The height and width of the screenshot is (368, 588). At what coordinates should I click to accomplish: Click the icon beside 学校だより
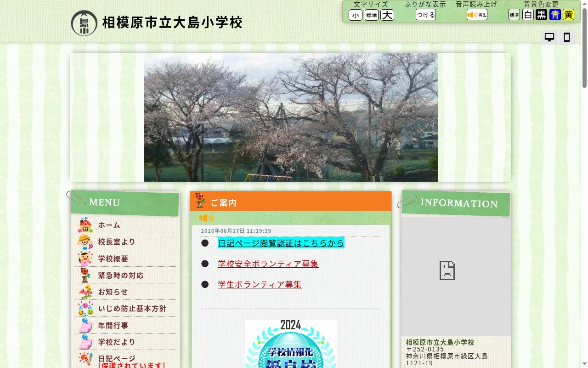(85, 342)
